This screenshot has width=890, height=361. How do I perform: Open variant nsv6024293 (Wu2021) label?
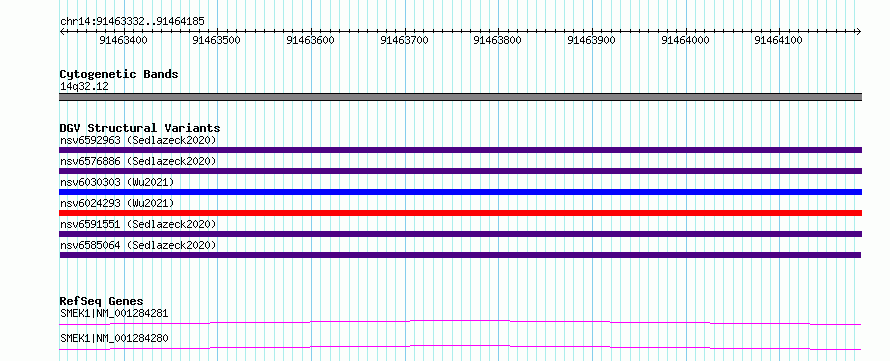117,203
